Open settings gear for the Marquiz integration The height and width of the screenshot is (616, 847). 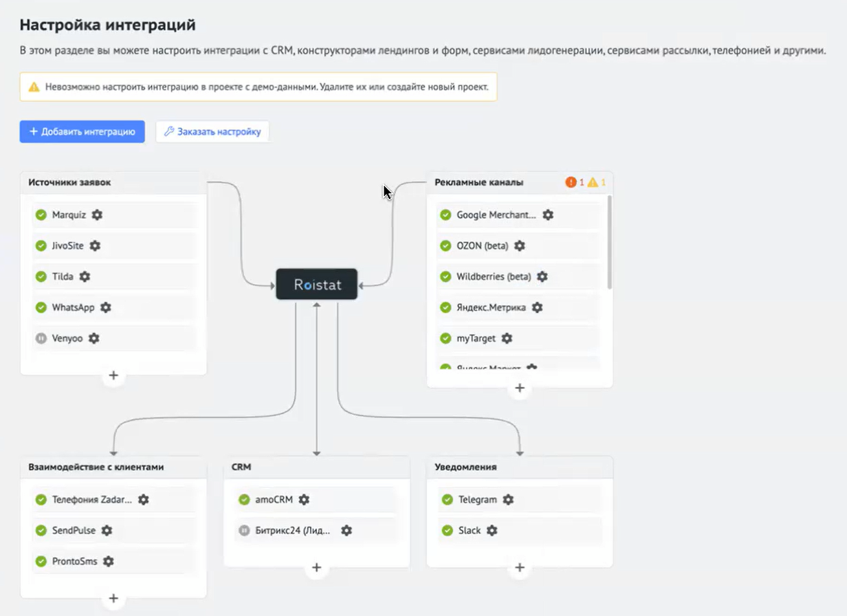click(96, 215)
